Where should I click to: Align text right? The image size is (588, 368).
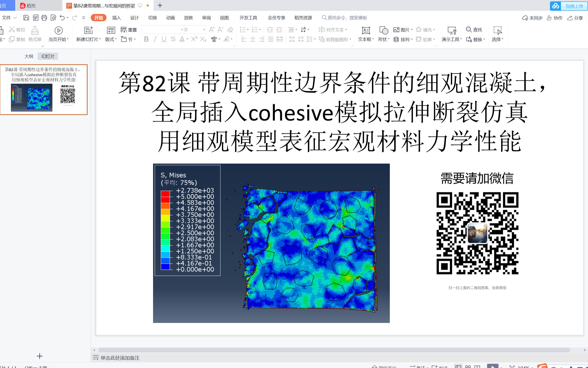coord(262,39)
